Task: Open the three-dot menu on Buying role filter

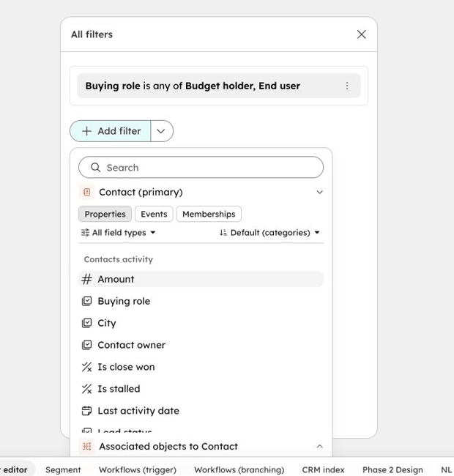Action: pos(347,86)
